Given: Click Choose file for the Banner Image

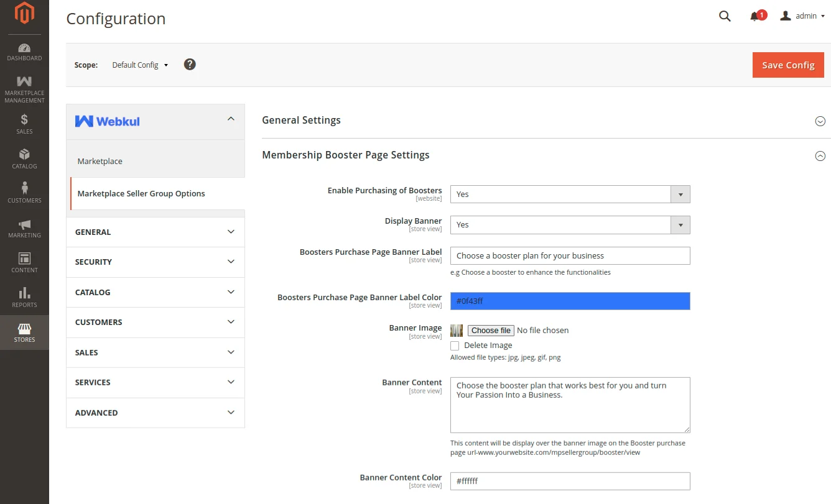Looking at the screenshot, I should point(491,330).
